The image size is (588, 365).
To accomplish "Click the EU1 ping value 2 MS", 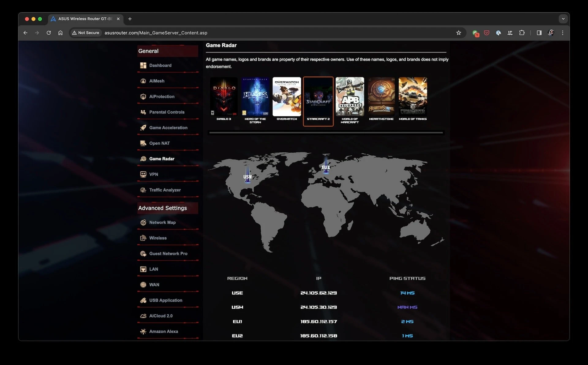I will pos(407,322).
